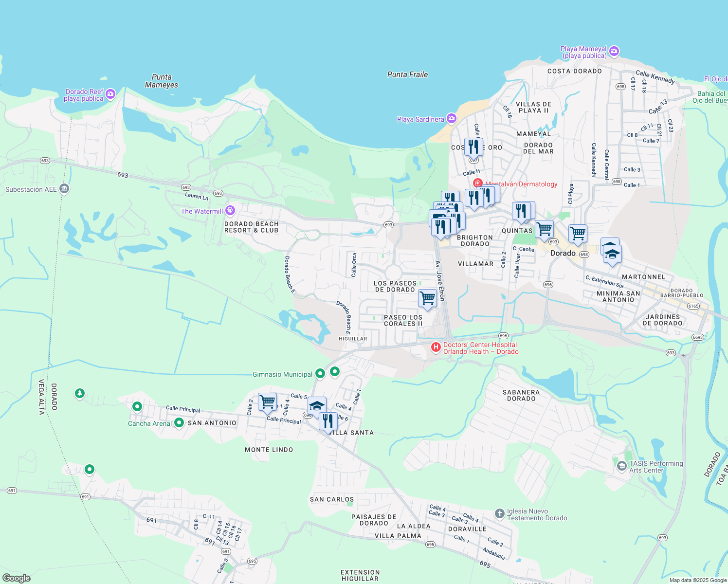Select the PAISAJES DE DORADO label
Screen dimensions: 728x584
click(x=374, y=520)
